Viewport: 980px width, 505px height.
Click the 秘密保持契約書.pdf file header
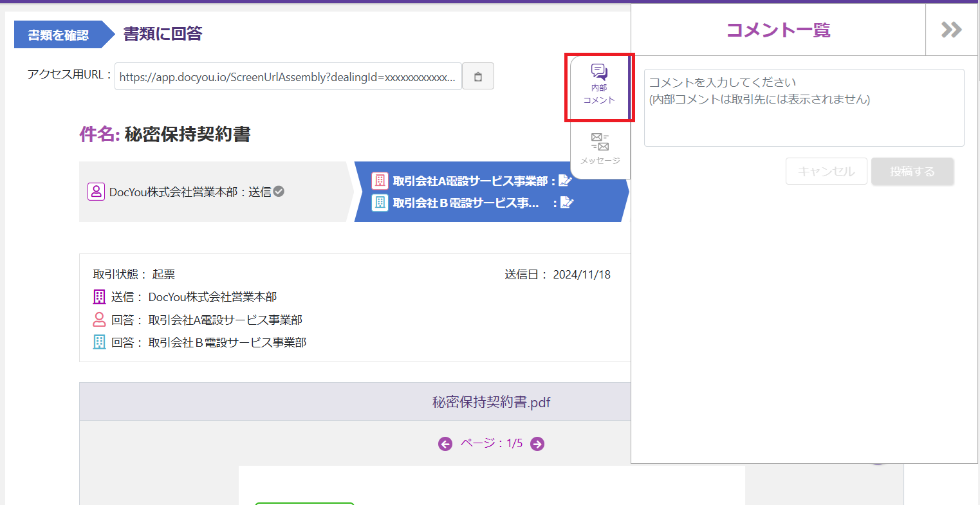coord(491,403)
